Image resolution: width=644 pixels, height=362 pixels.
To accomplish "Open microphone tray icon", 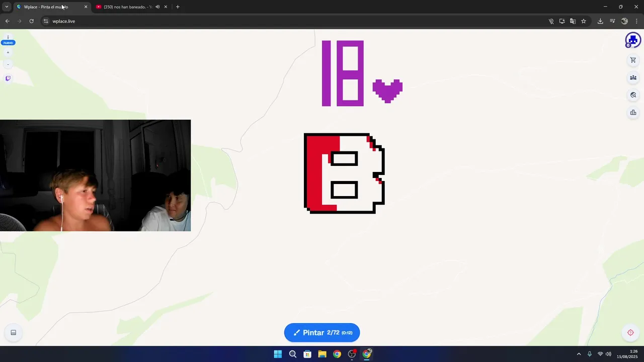I will pyautogui.click(x=590, y=354).
